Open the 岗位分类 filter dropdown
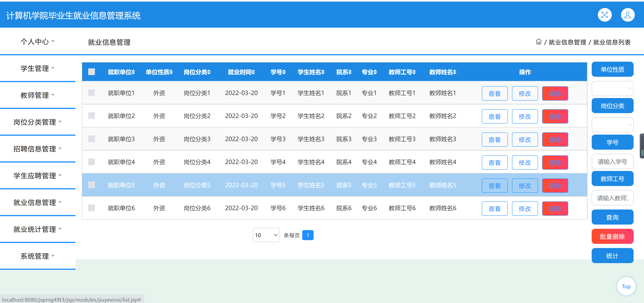Screen dimensions: 644x303 [612, 125]
